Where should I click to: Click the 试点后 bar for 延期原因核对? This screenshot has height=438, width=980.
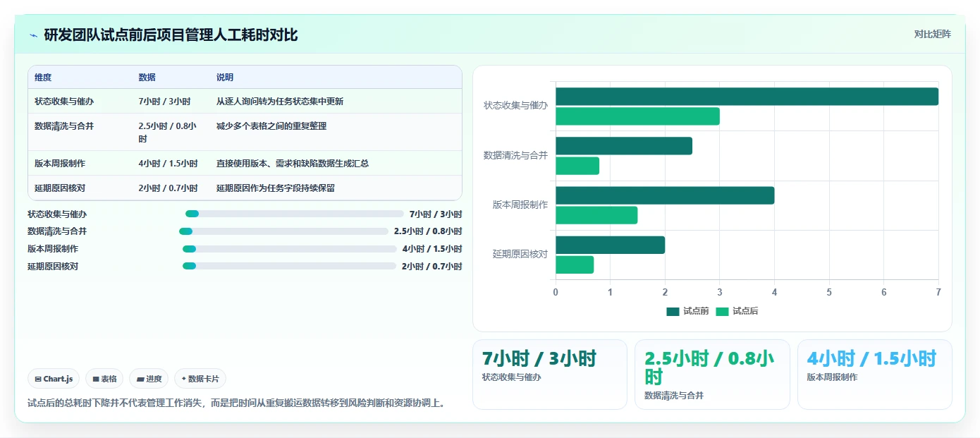click(575, 265)
